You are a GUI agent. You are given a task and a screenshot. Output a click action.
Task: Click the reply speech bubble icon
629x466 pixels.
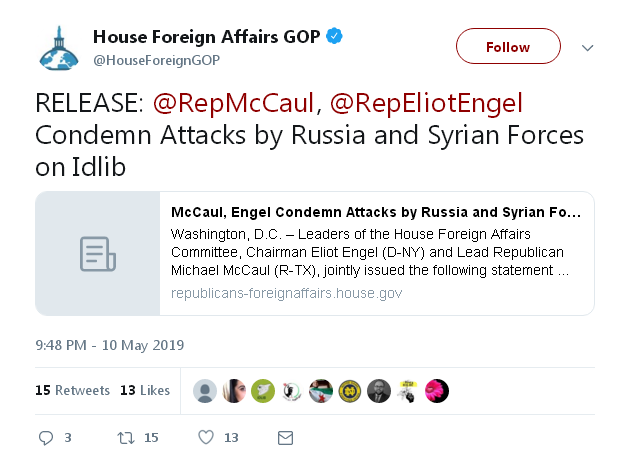(46, 438)
